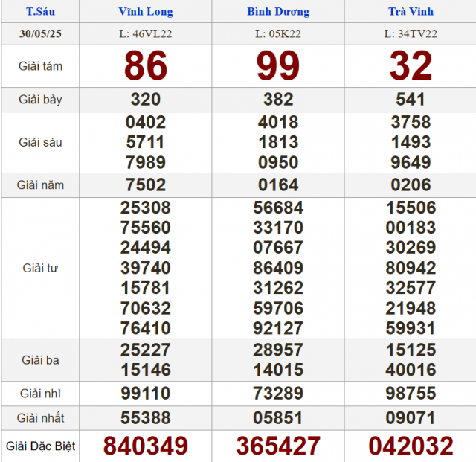Select Bình Dương eighth prize 99
The image size is (476, 462).
278,66
